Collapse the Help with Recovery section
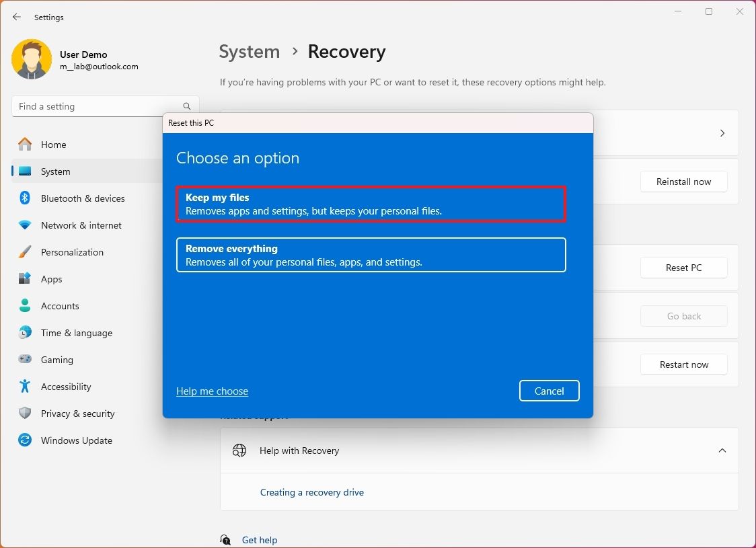 point(722,451)
